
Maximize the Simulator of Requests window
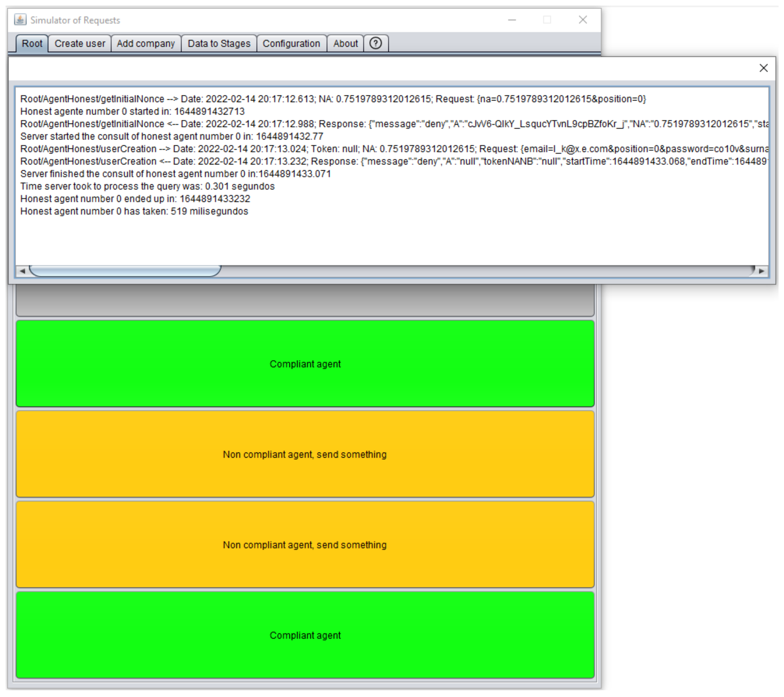547,20
